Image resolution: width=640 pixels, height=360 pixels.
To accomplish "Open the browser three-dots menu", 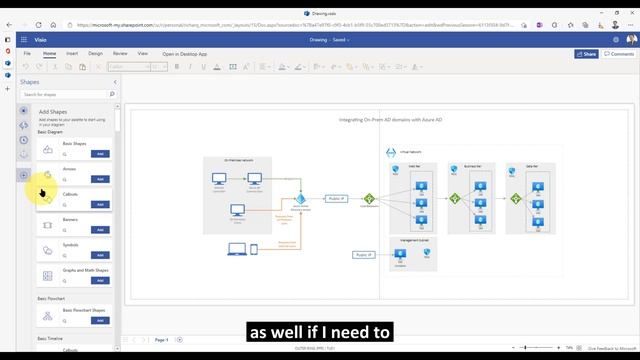I will click(x=631, y=25).
